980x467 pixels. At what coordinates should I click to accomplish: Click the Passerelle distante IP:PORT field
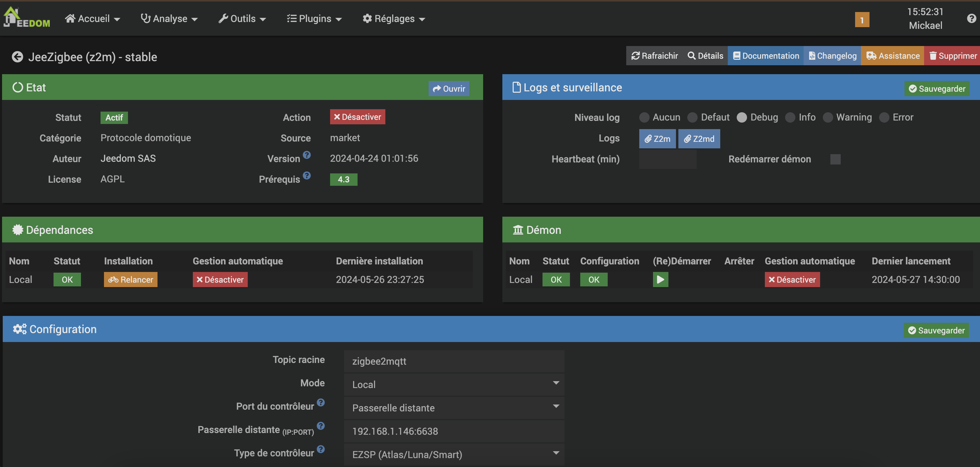(454, 431)
